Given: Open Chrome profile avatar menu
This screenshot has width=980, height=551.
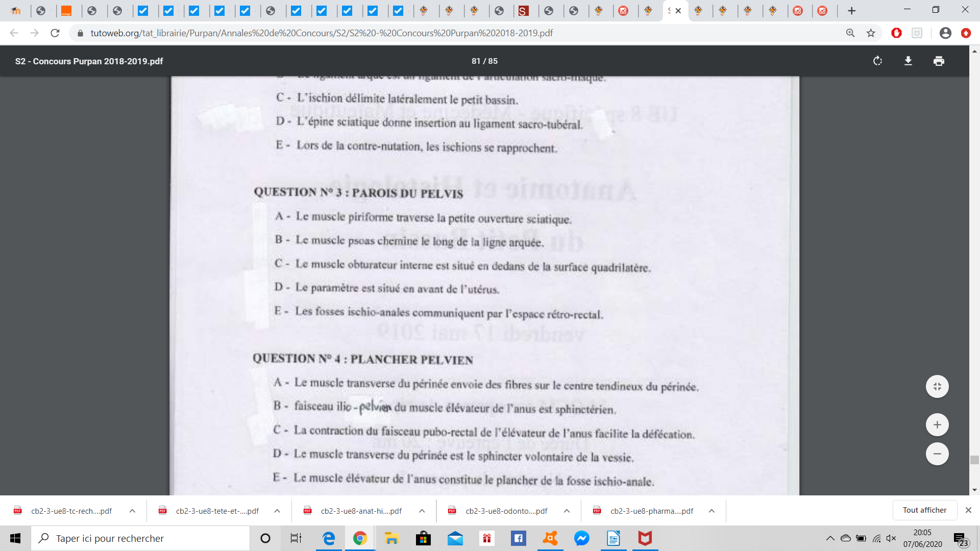Looking at the screenshot, I should click(x=945, y=33).
